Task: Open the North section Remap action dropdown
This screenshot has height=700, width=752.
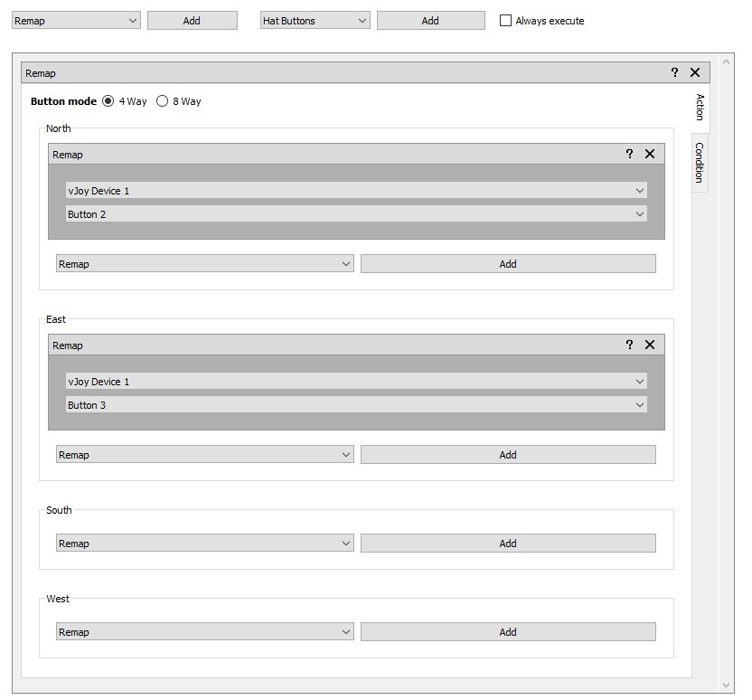Action: point(205,264)
